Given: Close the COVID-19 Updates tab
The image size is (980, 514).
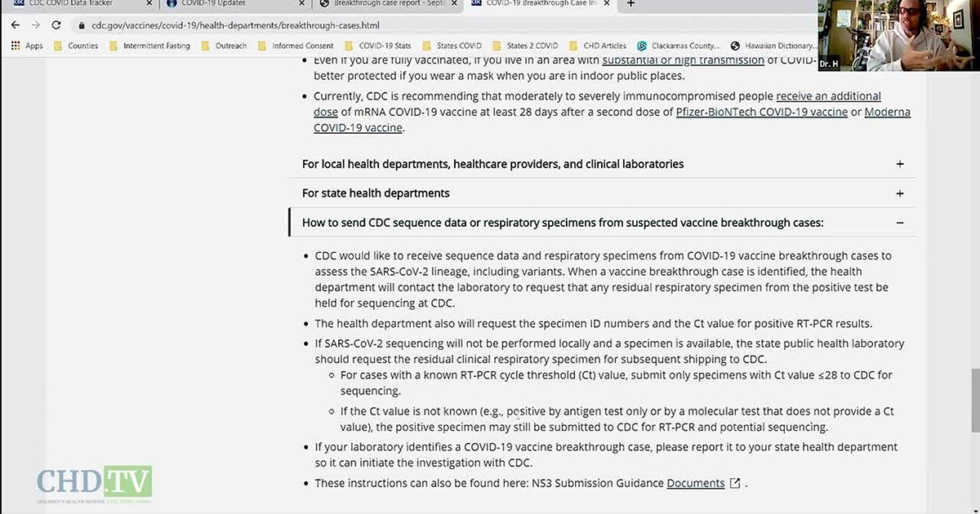Looking at the screenshot, I should tap(301, 4).
